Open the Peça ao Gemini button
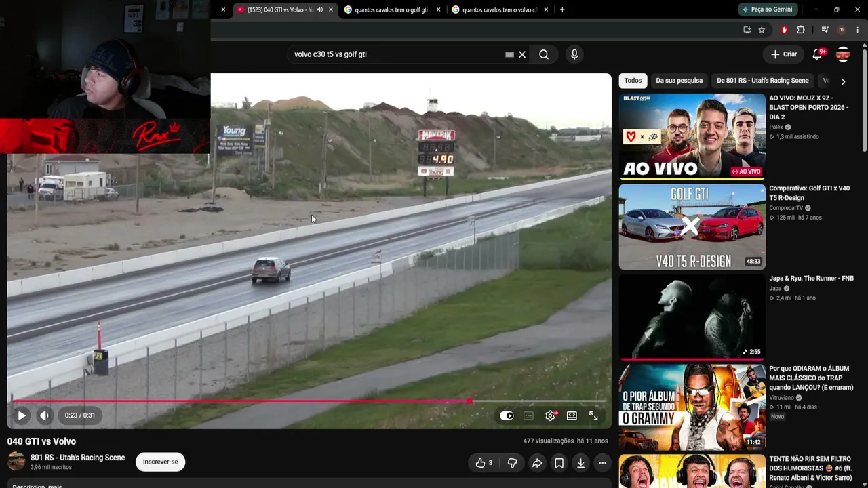This screenshot has width=868, height=488. [x=767, y=9]
